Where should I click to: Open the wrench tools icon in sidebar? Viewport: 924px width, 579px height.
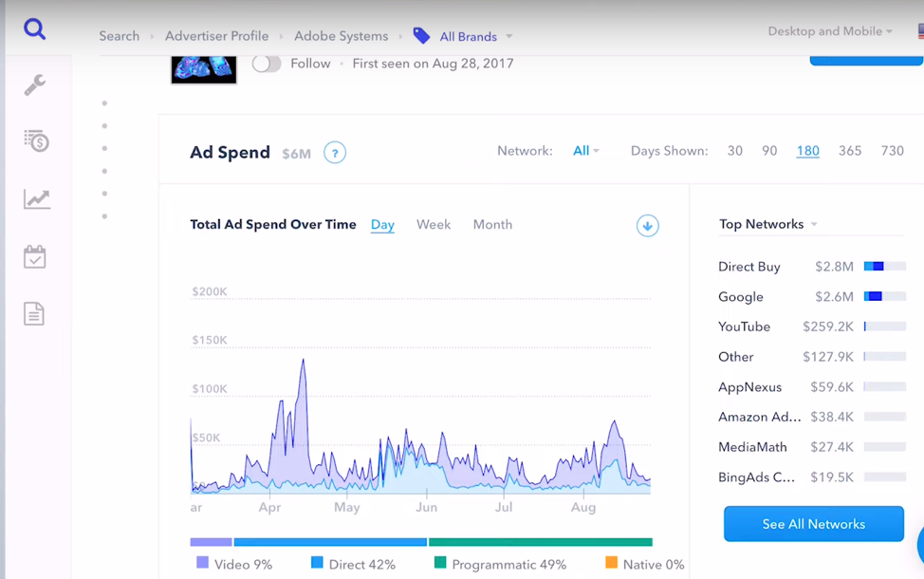35,84
